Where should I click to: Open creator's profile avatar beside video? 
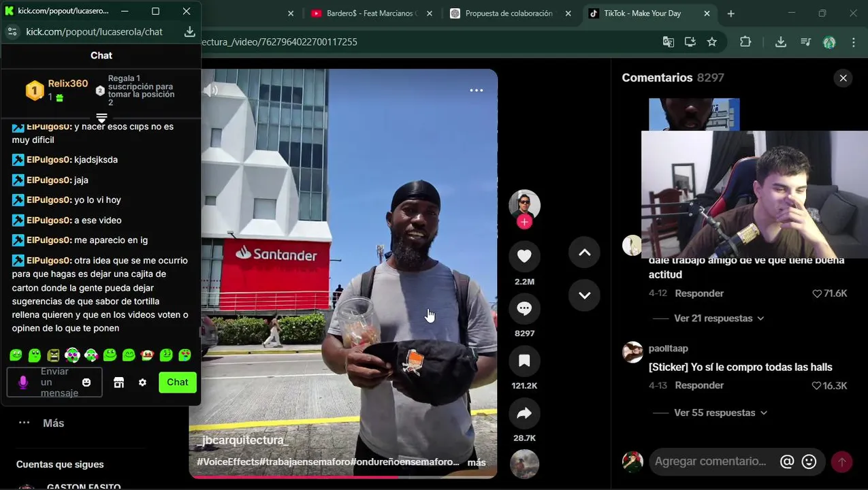524,205
